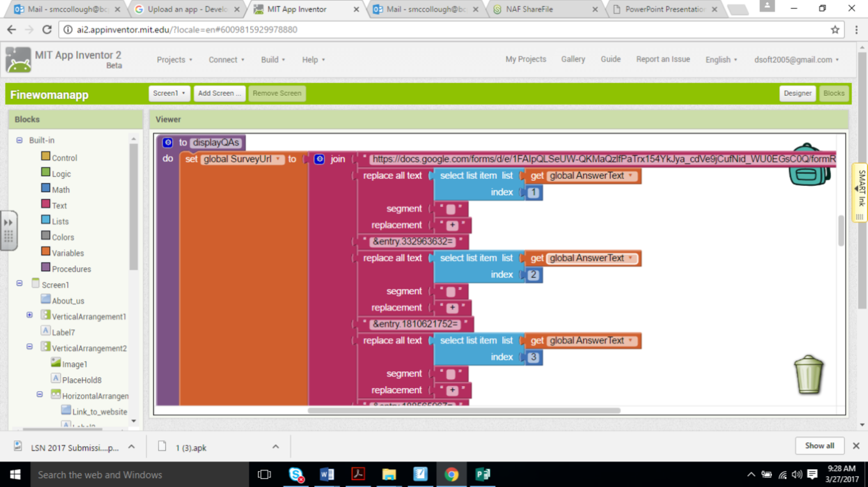Go back with browser back arrow

pos(12,29)
